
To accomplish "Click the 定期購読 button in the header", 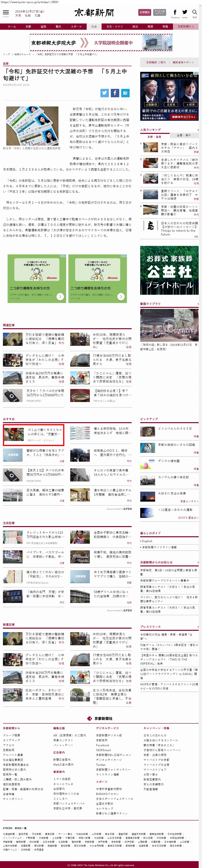I will coord(145,13).
